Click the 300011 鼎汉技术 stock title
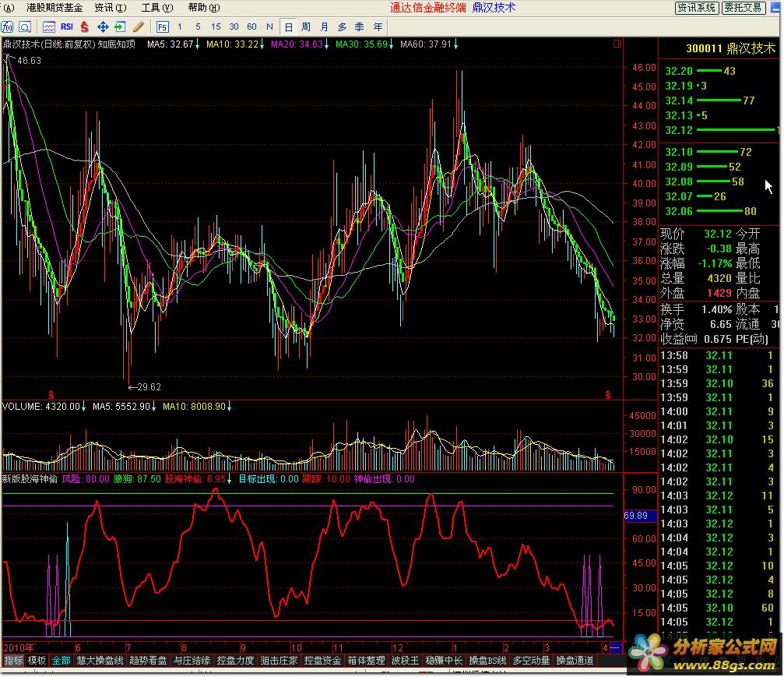The height and width of the screenshot is (677, 784). click(730, 48)
